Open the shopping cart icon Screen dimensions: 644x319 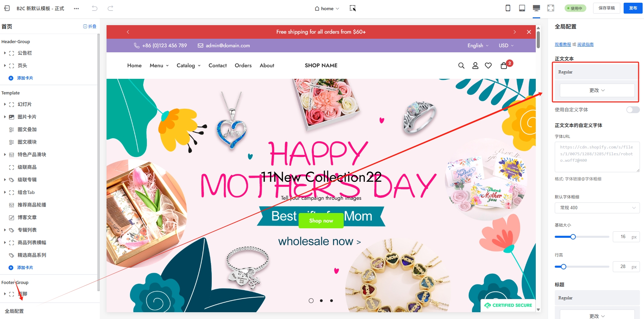504,66
